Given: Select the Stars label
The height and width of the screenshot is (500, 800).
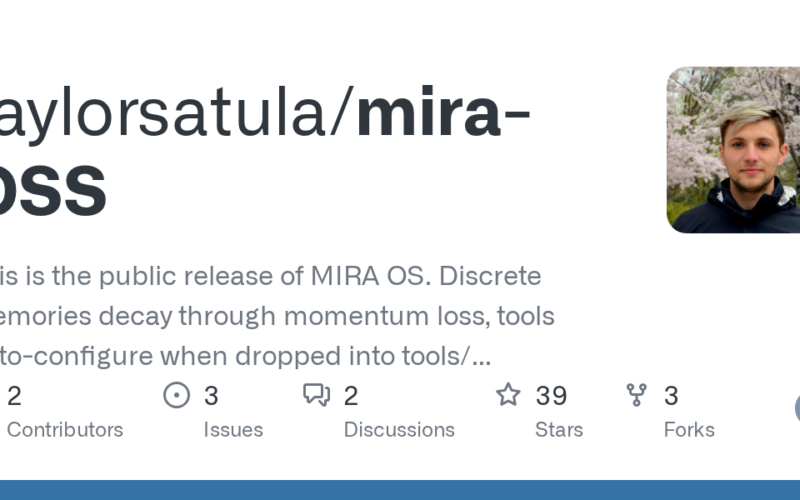Looking at the screenshot, I should point(559,430).
